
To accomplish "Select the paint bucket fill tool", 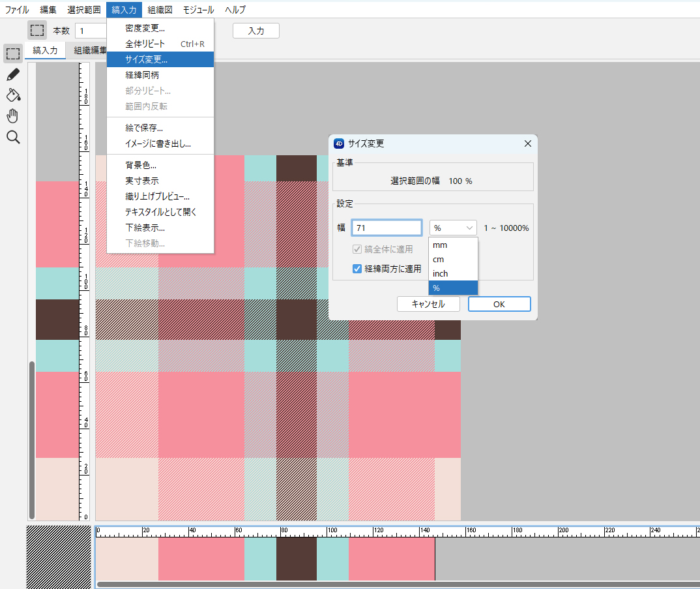I will (x=13, y=95).
